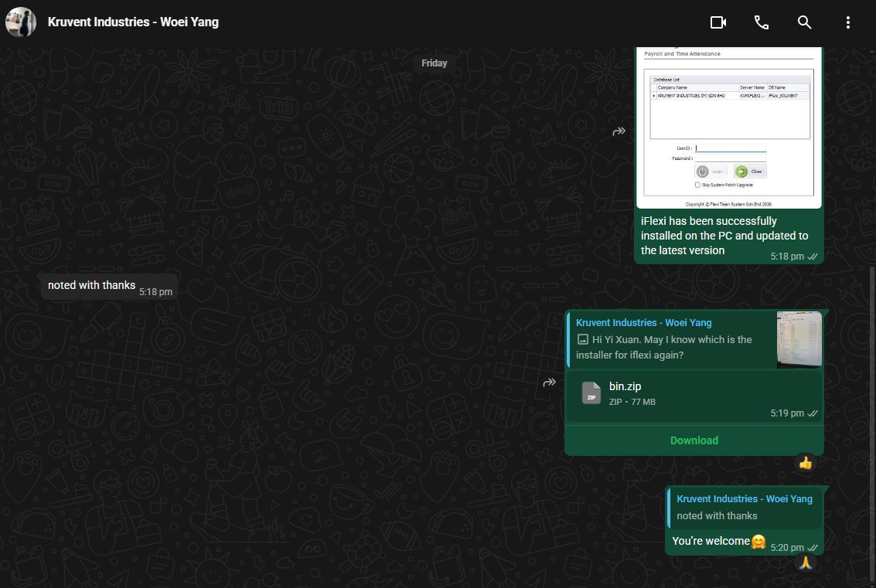Click sender name in 'You're welcome' quote
The height and width of the screenshot is (588, 876).
[x=745, y=499]
